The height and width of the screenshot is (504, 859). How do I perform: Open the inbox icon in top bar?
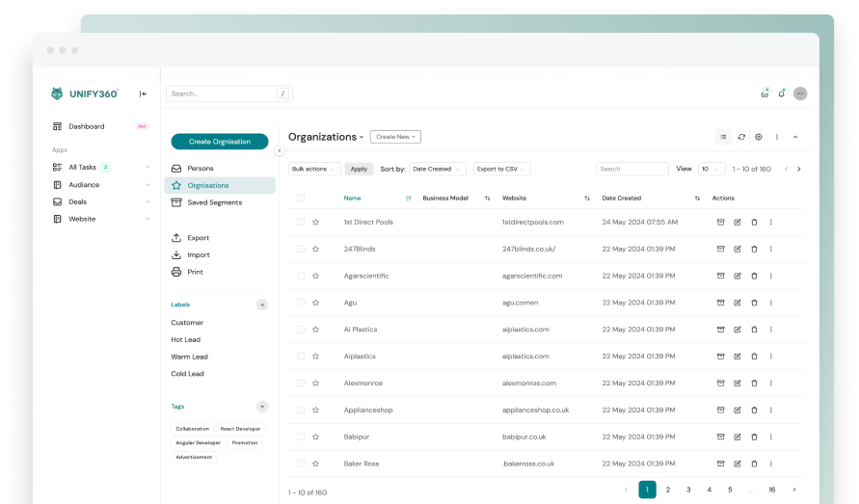click(765, 93)
